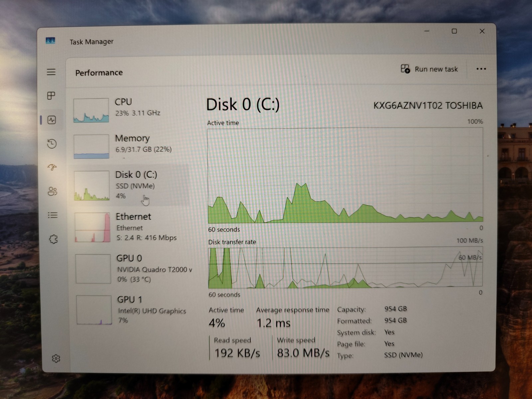Click the 192 KB/s read speed value
The width and height of the screenshot is (532, 399).
pyautogui.click(x=237, y=353)
